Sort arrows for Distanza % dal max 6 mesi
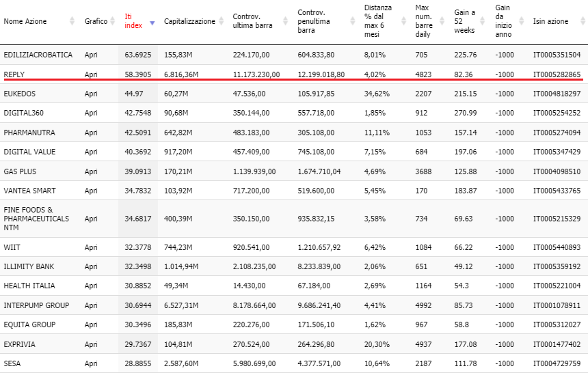588x373 pixels. 403,21
